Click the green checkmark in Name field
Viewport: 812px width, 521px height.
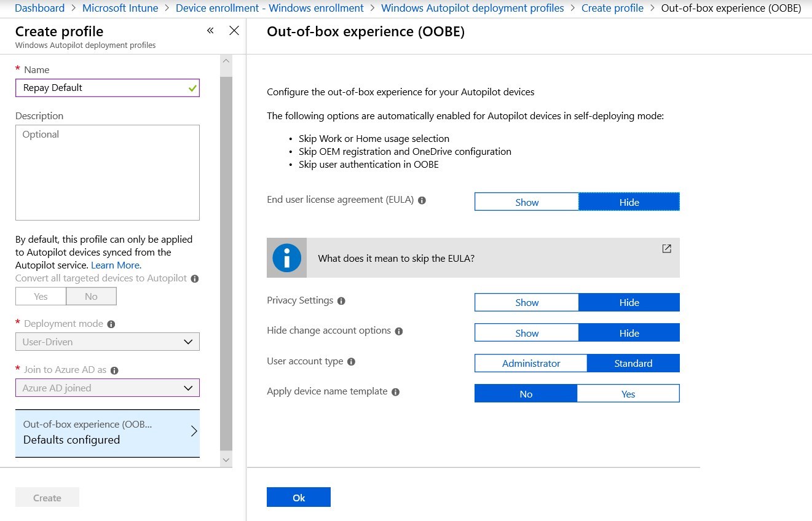coord(192,88)
